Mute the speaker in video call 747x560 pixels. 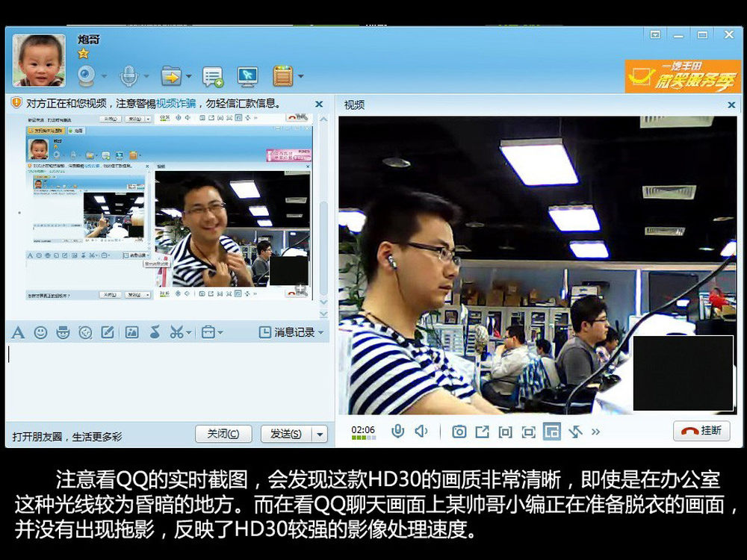click(x=421, y=432)
